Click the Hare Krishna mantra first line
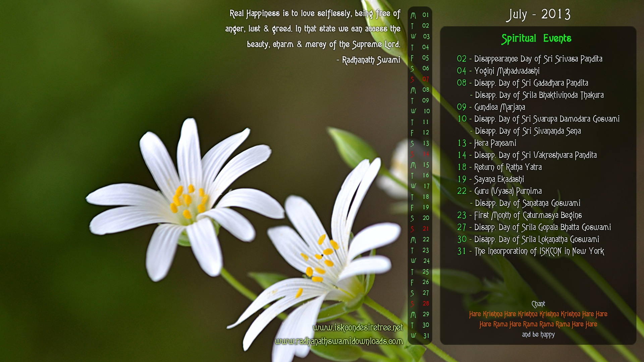The height and width of the screenshot is (362, 644). click(538, 314)
